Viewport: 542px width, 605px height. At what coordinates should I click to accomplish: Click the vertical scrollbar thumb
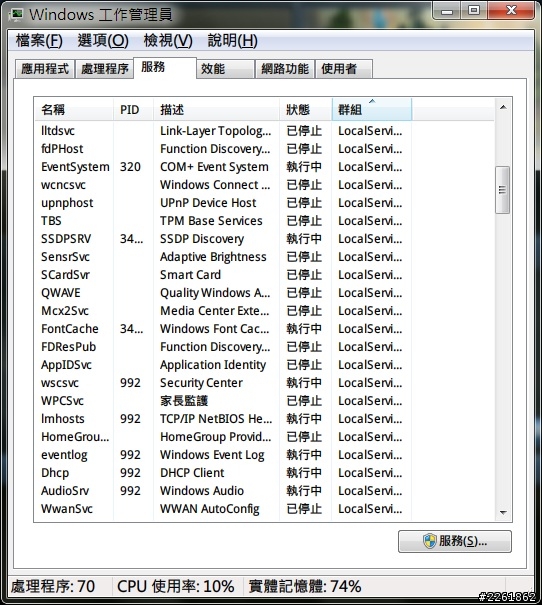tap(502, 189)
